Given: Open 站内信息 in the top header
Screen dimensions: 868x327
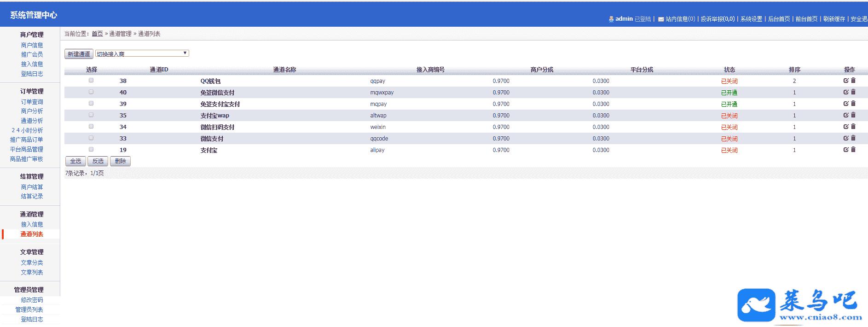Looking at the screenshot, I should pyautogui.click(x=679, y=19).
